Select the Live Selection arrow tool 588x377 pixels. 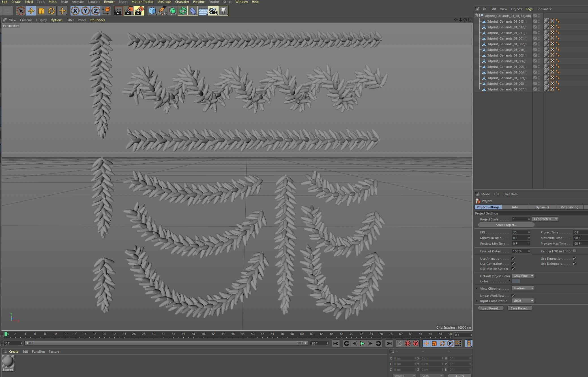coord(21,11)
